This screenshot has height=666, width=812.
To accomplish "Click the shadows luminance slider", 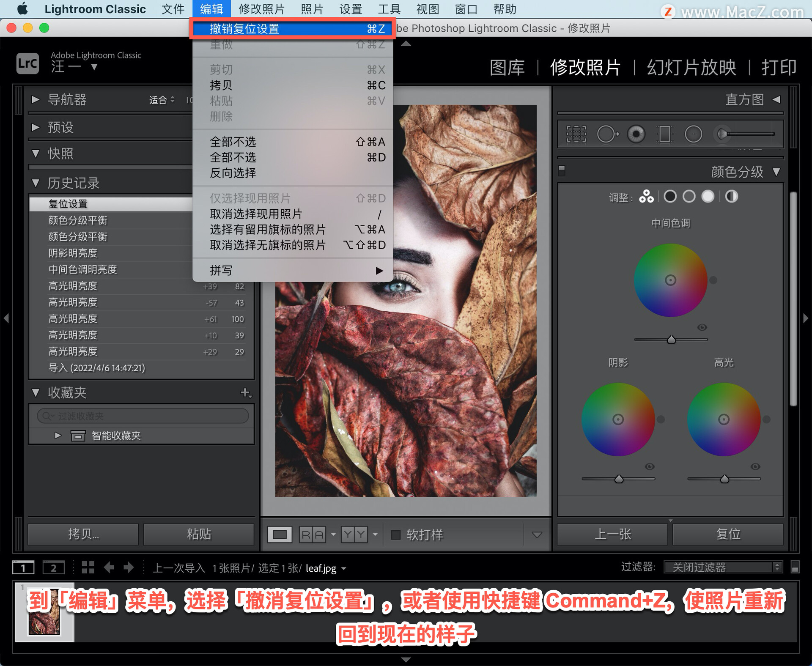I will [618, 479].
